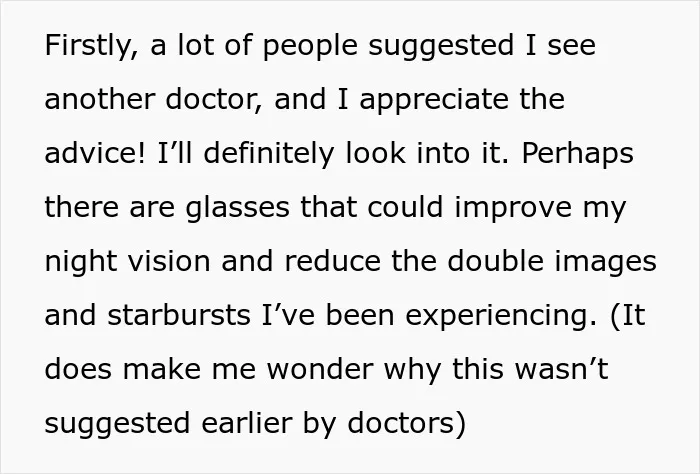Click the word "people" in first line
Viewport: 700px width, 474px height.
point(310,48)
